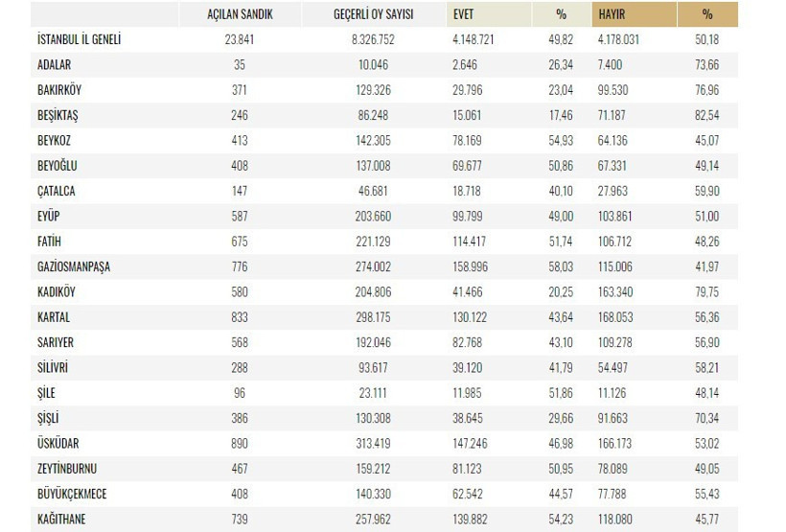The height and width of the screenshot is (532, 786).
Task: Click the ÇATALCA district name
Action: [56, 191]
